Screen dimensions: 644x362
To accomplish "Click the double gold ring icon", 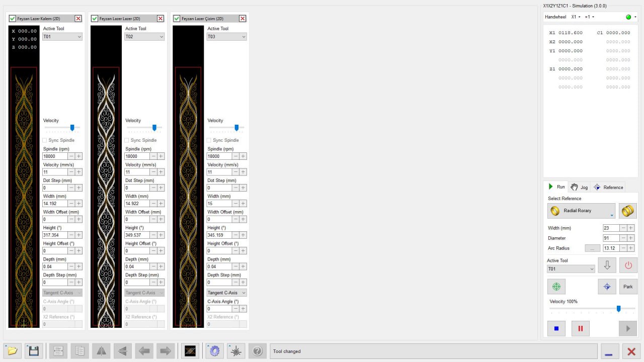I will (627, 211).
